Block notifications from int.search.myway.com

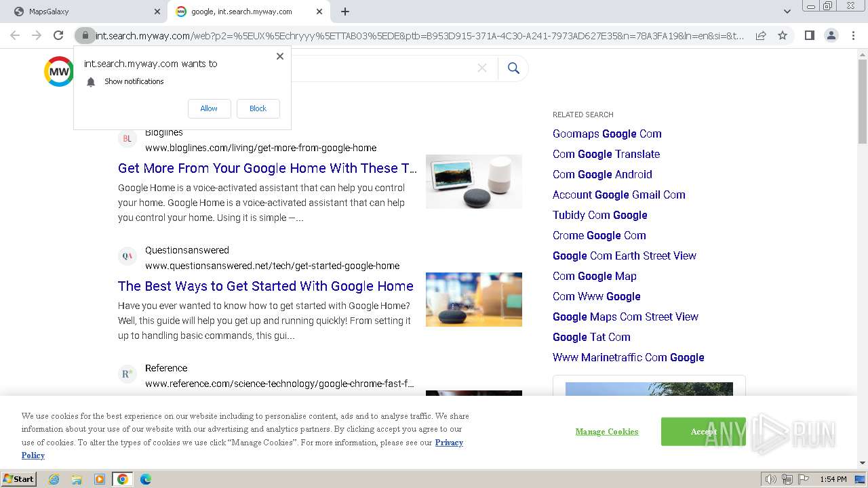(x=258, y=108)
